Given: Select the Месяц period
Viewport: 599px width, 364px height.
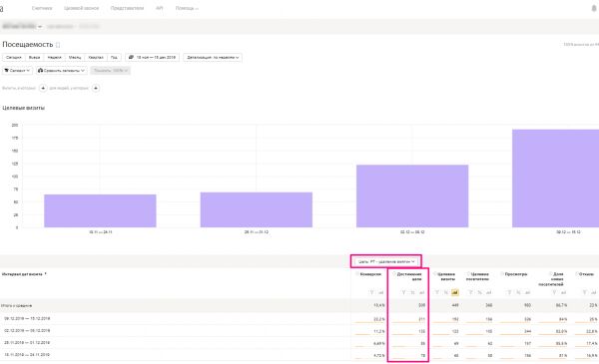Looking at the screenshot, I should point(75,57).
